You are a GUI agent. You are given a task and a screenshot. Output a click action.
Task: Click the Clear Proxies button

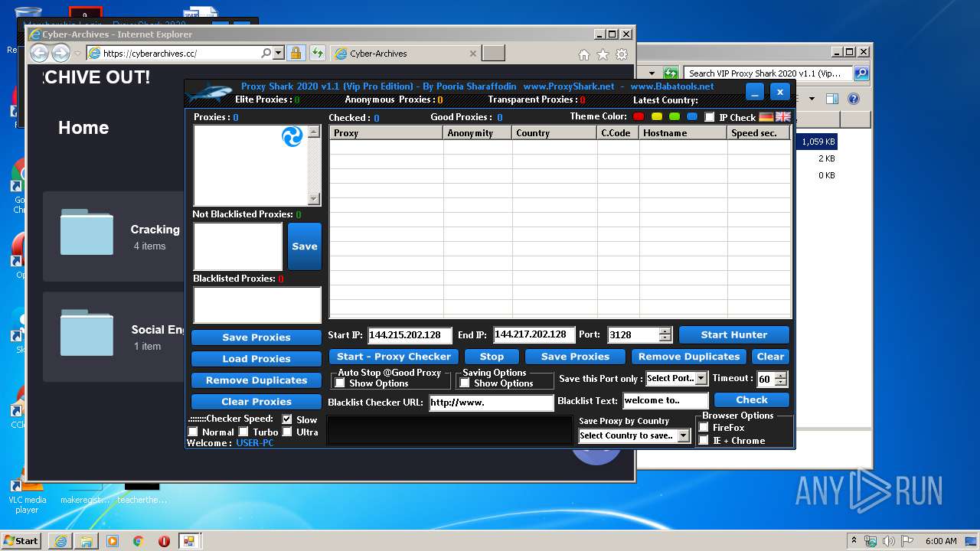click(256, 402)
